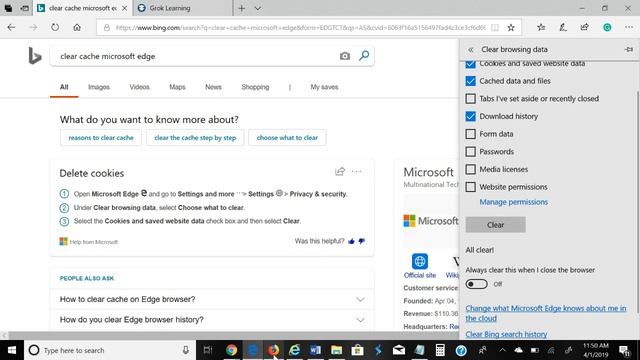Uncheck Cached data and files
640x360 pixels.
[x=470, y=81]
